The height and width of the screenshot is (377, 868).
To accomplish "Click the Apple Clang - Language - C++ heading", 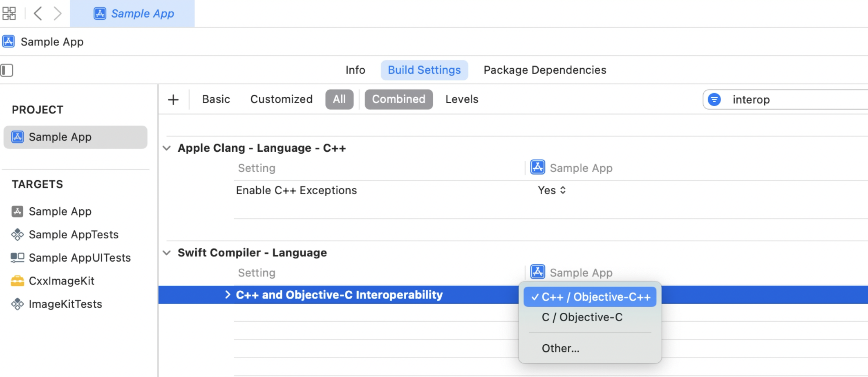I will pyautogui.click(x=262, y=148).
